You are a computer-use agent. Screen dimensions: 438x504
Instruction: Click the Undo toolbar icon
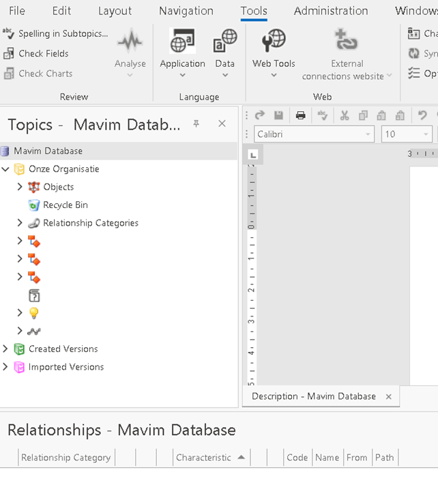click(x=422, y=115)
